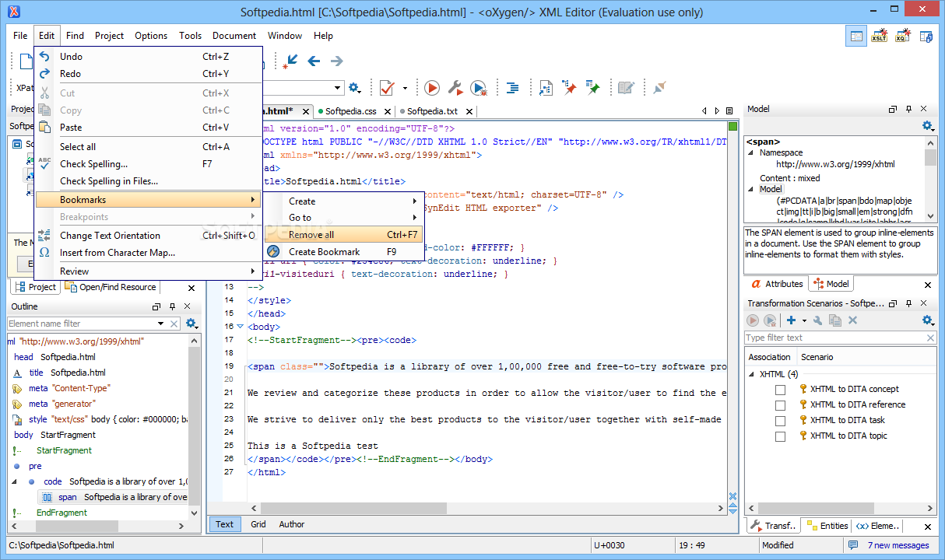Open the XSLT Debugger perspective
The height and width of the screenshot is (560, 945).
880,36
